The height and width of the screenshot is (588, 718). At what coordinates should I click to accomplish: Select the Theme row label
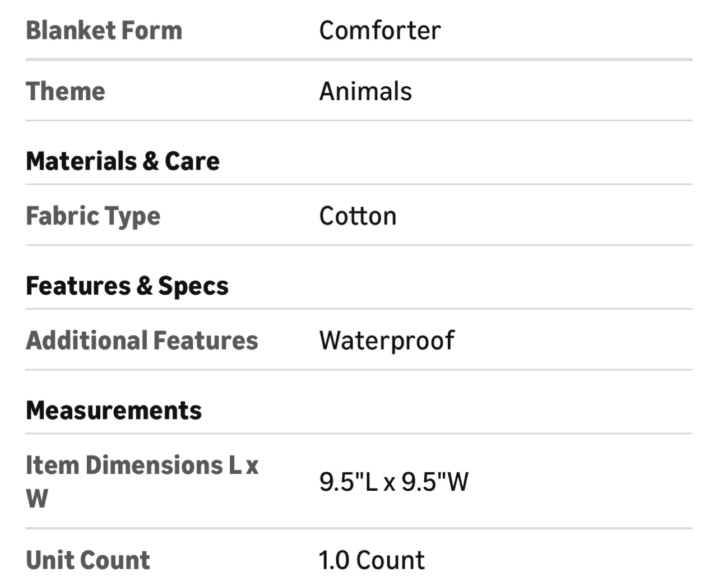[65, 91]
